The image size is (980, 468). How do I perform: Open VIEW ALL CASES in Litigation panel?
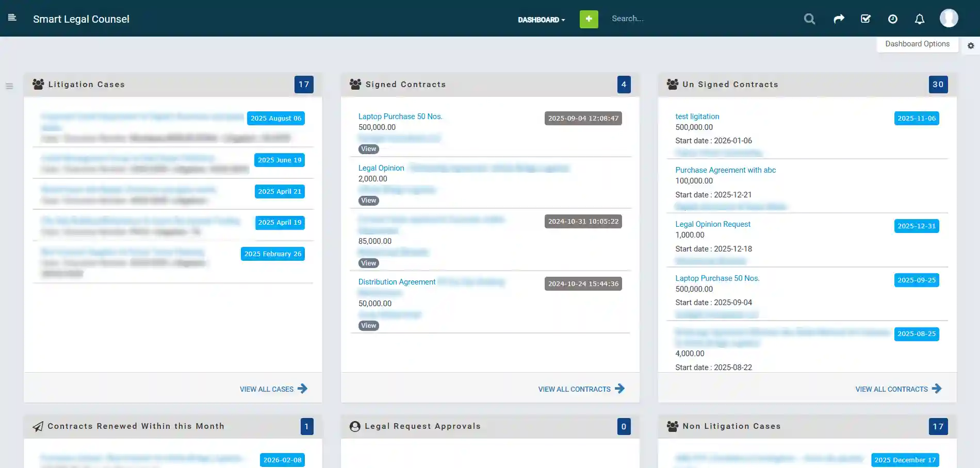273,389
